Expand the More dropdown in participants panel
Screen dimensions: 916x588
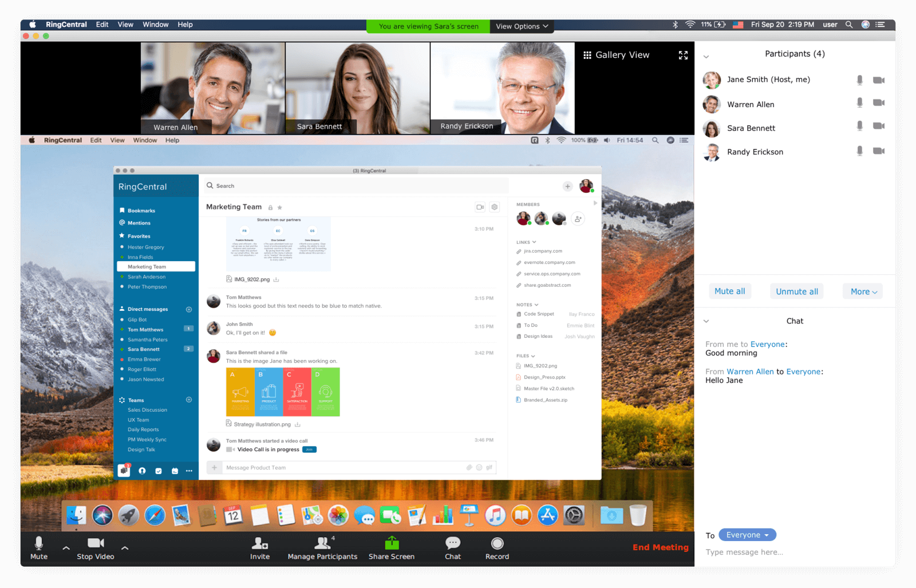coord(863,291)
